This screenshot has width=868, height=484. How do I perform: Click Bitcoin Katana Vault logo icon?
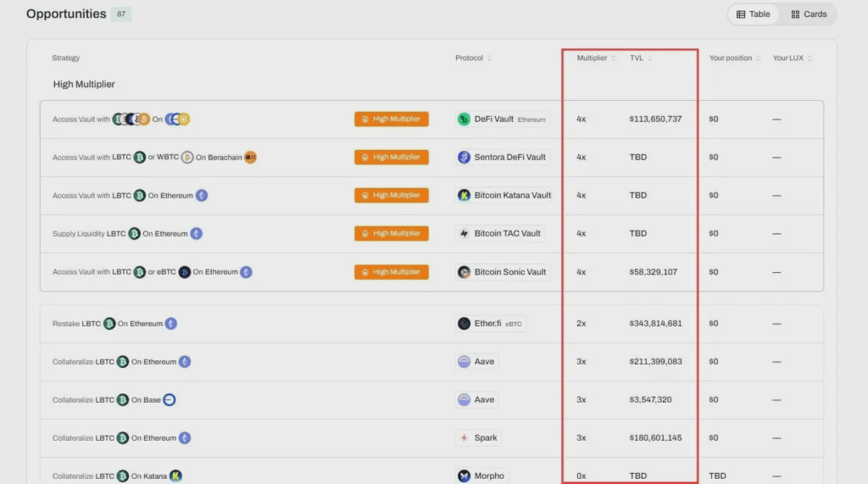(x=464, y=196)
